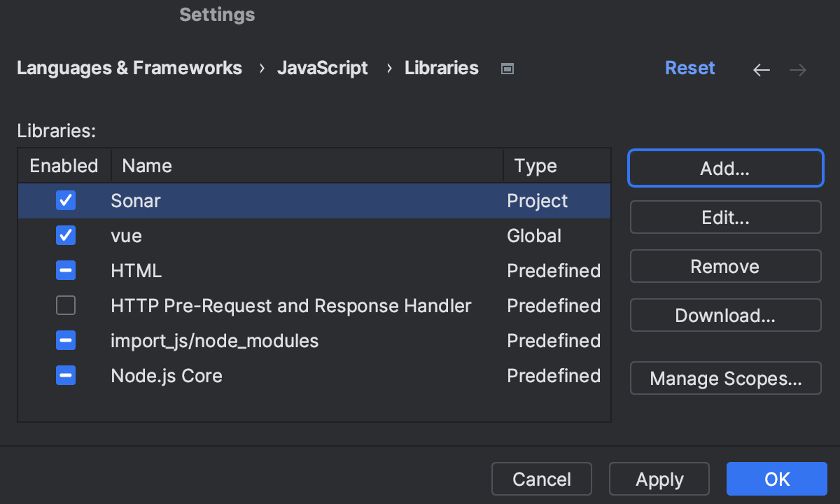This screenshot has height=504, width=840.
Task: Uncheck the vue library
Action: [65, 235]
